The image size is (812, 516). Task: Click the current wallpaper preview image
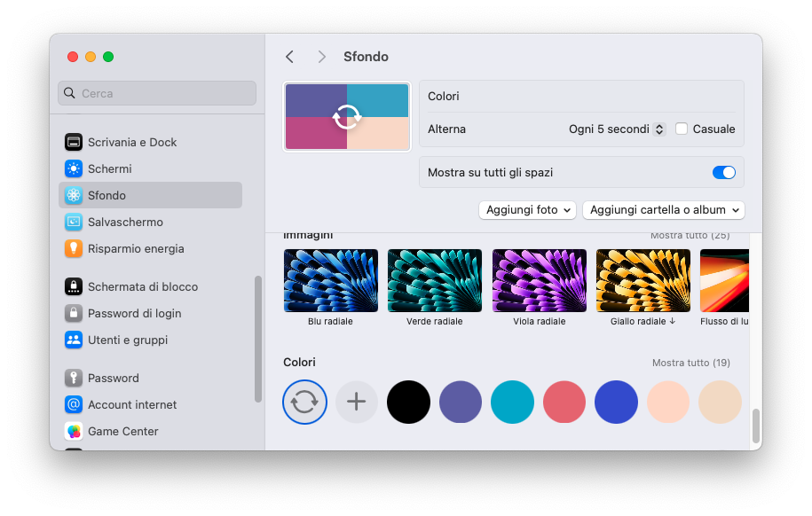pos(347,117)
